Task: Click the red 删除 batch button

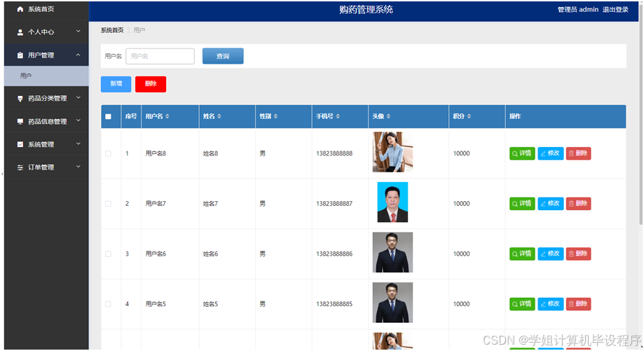Action: pyautogui.click(x=151, y=84)
